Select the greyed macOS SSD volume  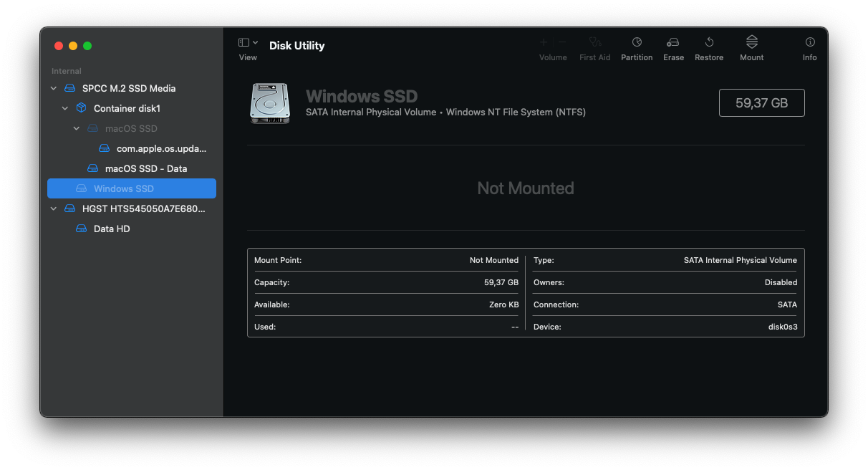click(132, 128)
